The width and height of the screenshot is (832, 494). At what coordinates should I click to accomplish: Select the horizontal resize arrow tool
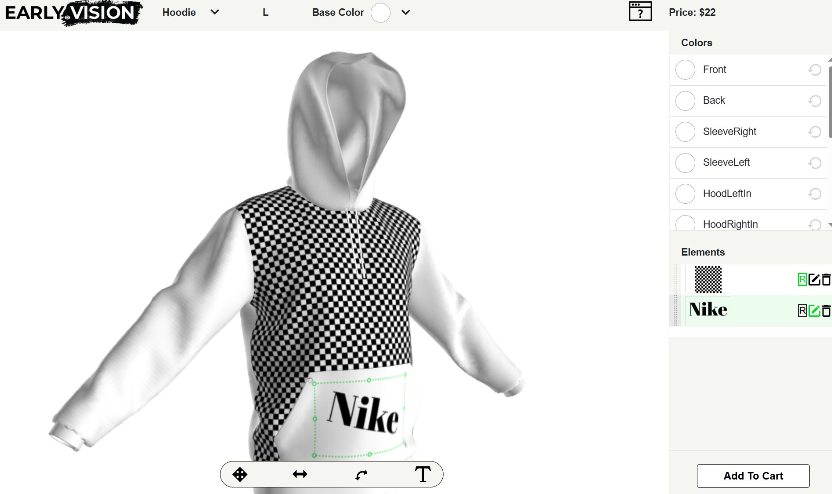[x=300, y=474]
